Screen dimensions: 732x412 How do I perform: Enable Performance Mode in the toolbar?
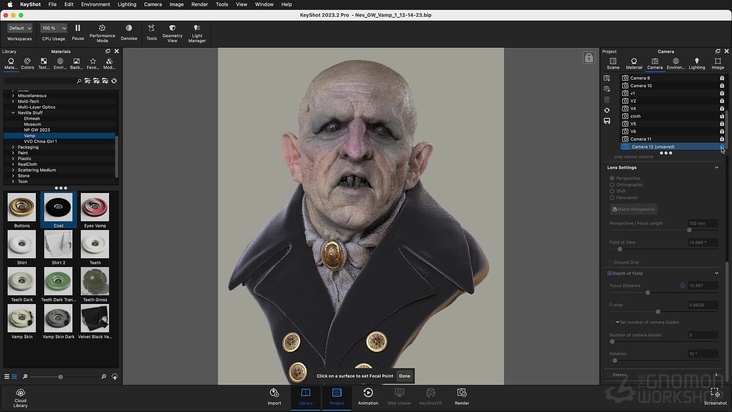tap(102, 28)
